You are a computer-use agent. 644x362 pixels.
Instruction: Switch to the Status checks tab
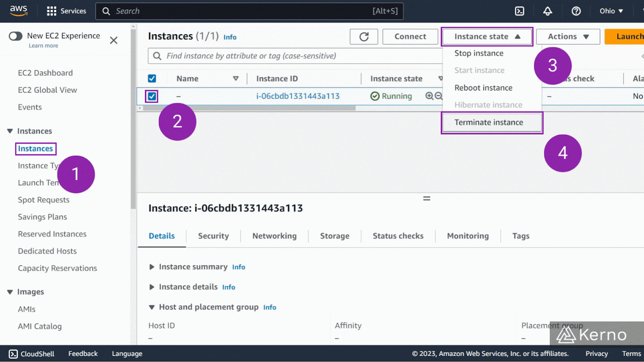tap(398, 236)
